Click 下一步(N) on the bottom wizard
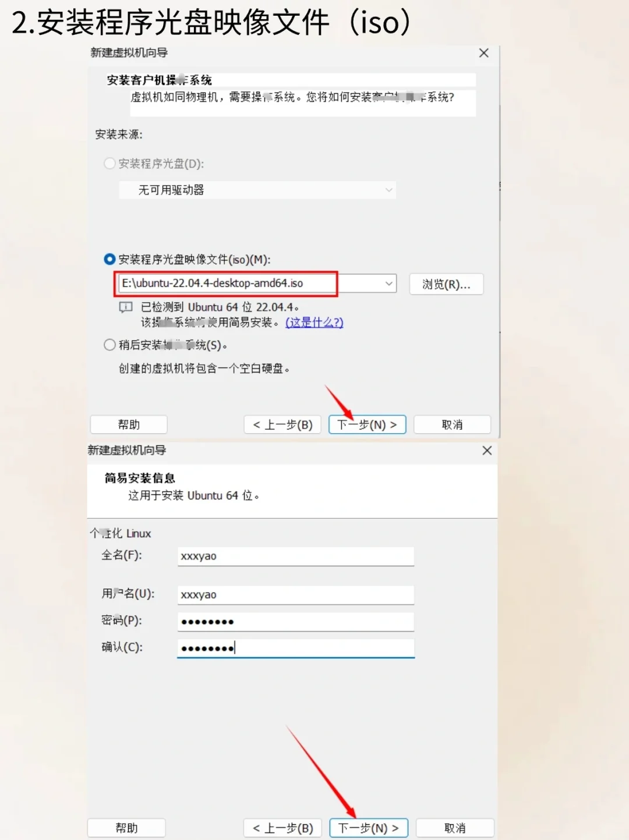Screen dimensions: 629x840 (x=369, y=827)
